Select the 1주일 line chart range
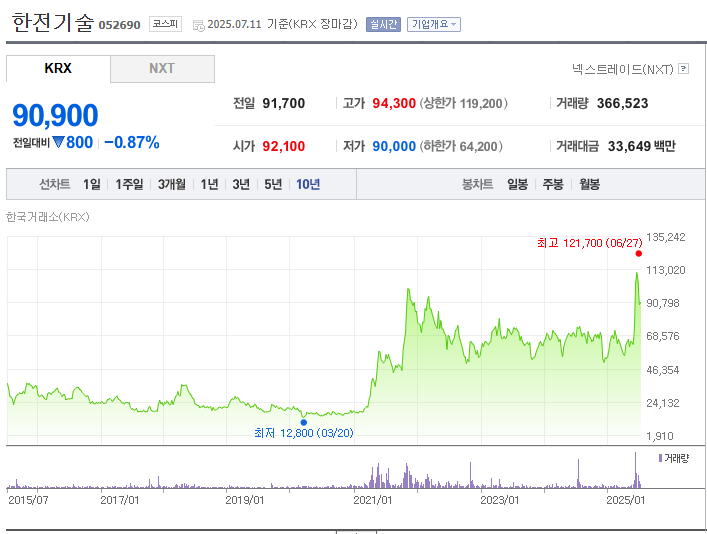This screenshot has height=534, width=707. pyautogui.click(x=129, y=184)
